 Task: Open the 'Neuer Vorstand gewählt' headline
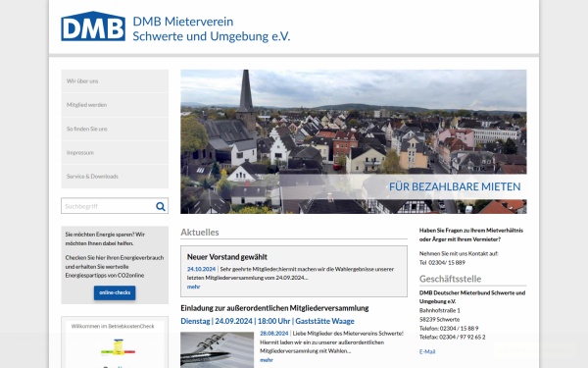(227, 257)
